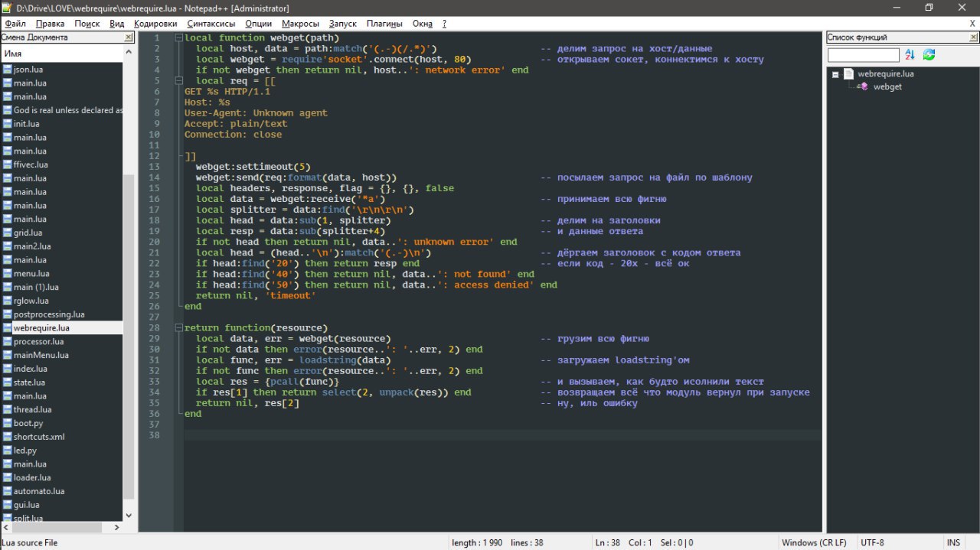Collapse the function fold at line 1
This screenshot has height=550, width=980.
178,37
